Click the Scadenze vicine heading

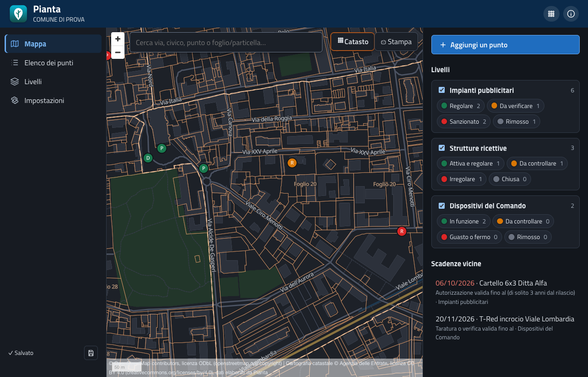(456, 263)
